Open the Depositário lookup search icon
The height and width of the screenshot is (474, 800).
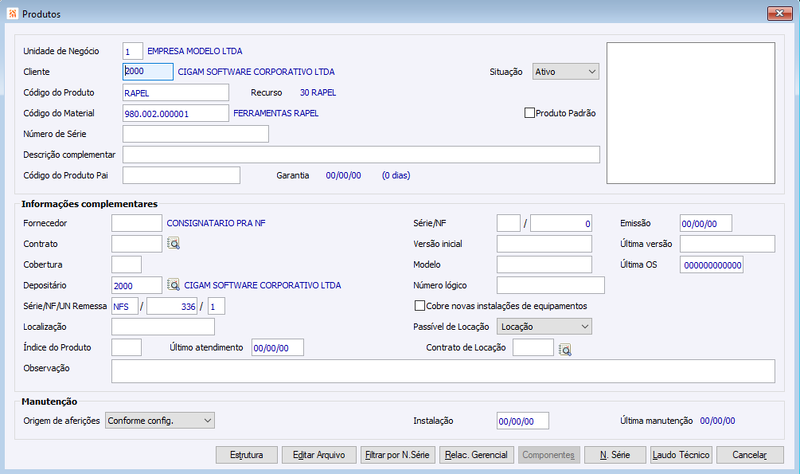[173, 285]
